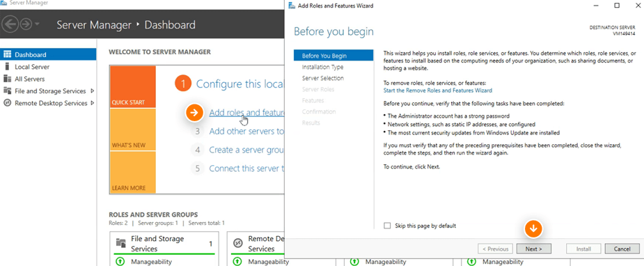Click Configure this local server link
The image size is (644, 266).
(240, 84)
